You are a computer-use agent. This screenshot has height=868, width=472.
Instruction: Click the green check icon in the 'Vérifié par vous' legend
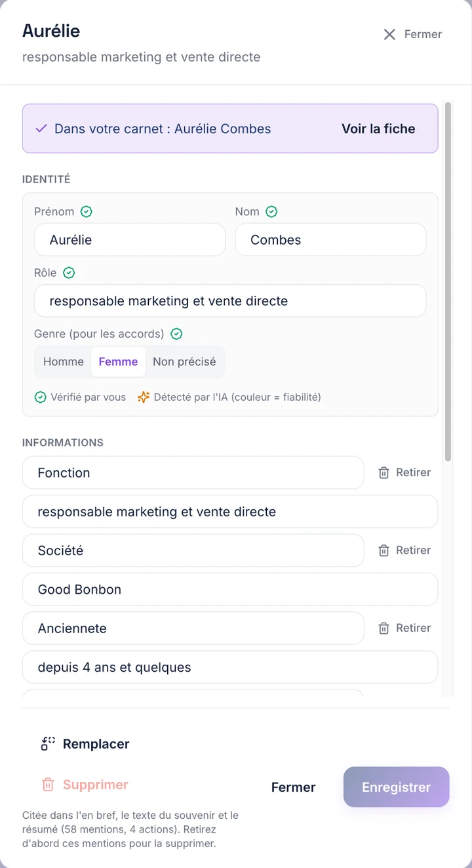click(40, 397)
